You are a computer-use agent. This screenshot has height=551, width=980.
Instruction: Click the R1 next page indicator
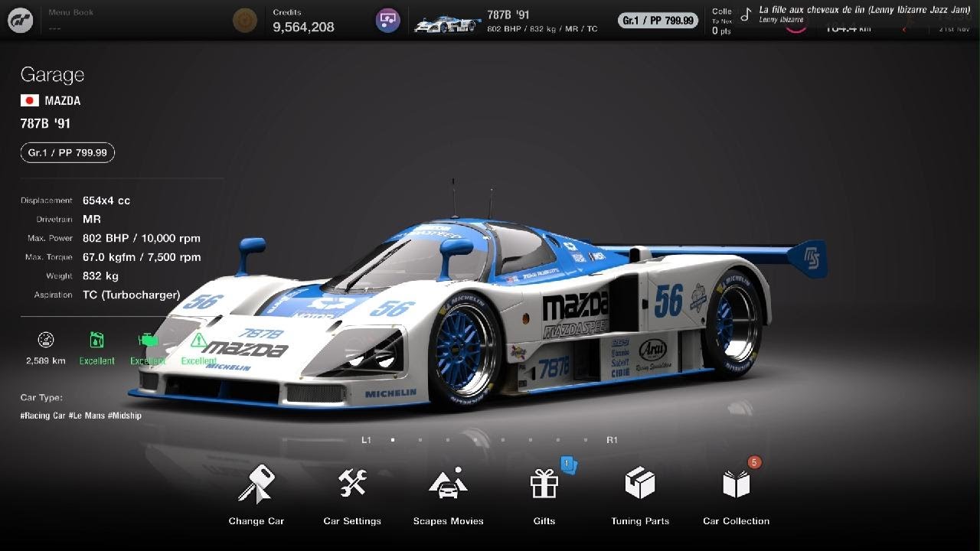click(x=612, y=440)
